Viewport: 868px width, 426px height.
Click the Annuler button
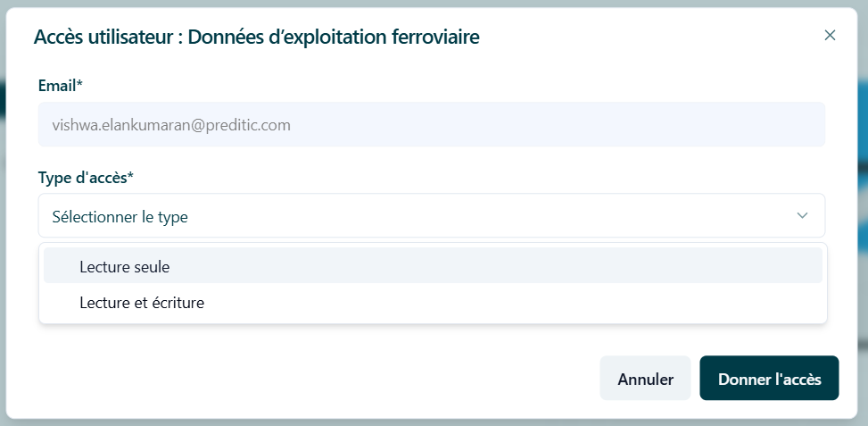tap(645, 378)
